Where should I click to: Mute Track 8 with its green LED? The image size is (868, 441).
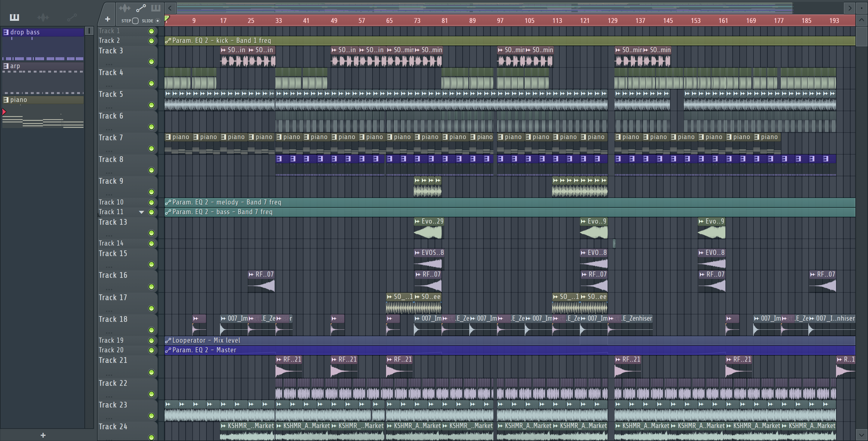tap(151, 170)
